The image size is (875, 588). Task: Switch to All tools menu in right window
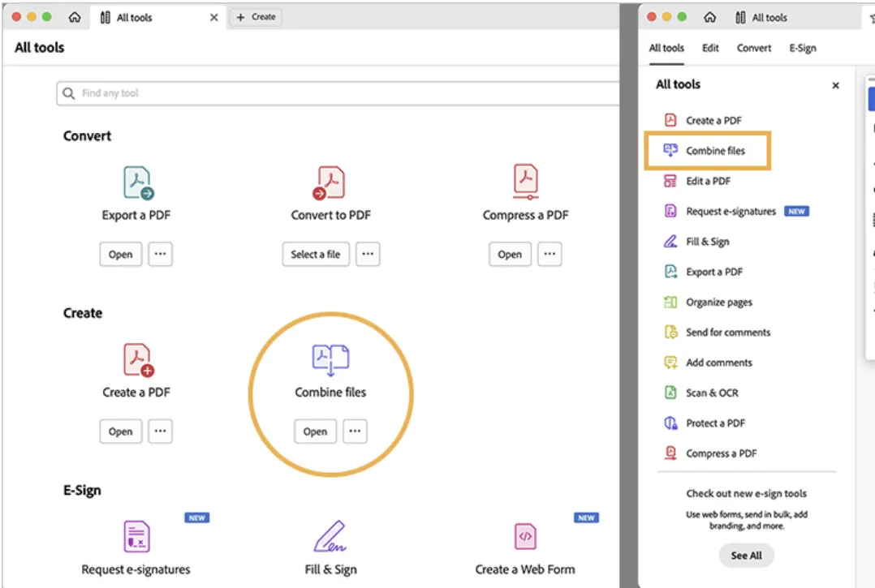tap(666, 48)
